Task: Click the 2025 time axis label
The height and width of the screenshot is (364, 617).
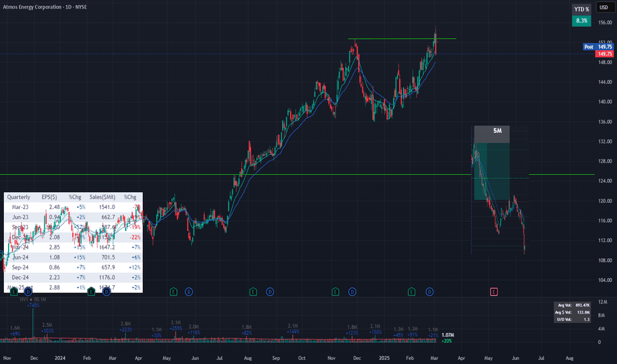Action: pyautogui.click(x=384, y=358)
